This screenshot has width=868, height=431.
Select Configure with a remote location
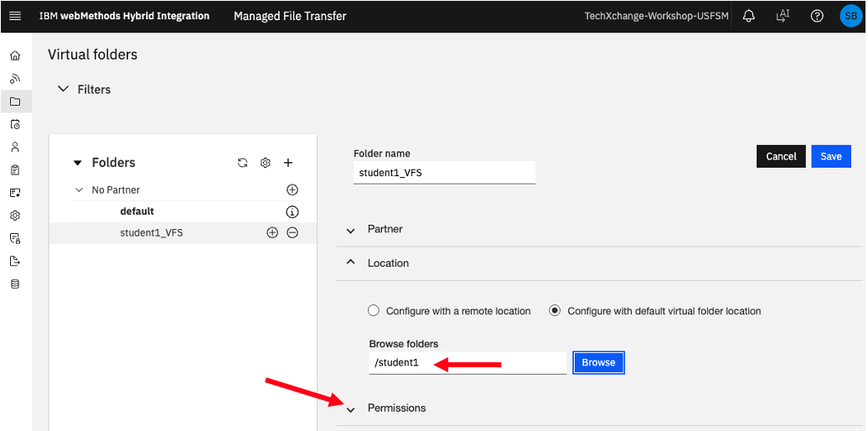(x=449, y=311)
